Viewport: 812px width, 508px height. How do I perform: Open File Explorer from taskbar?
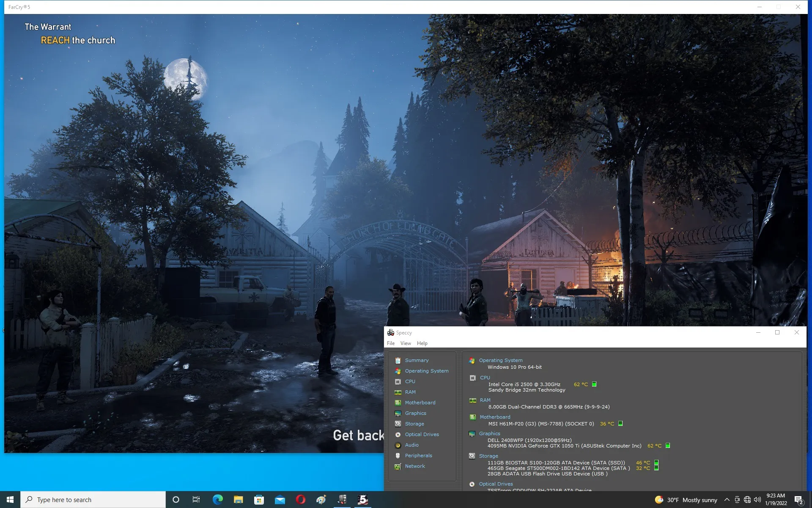(238, 500)
